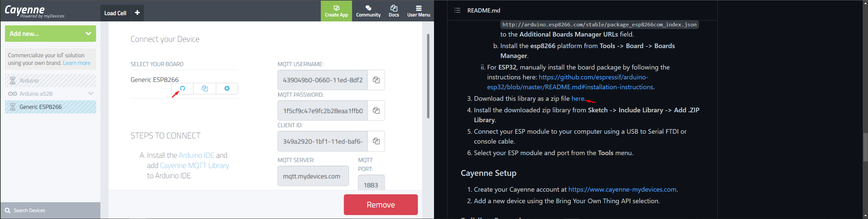This screenshot has width=868, height=219.
Task: Open the User Menu
Action: click(x=419, y=11)
